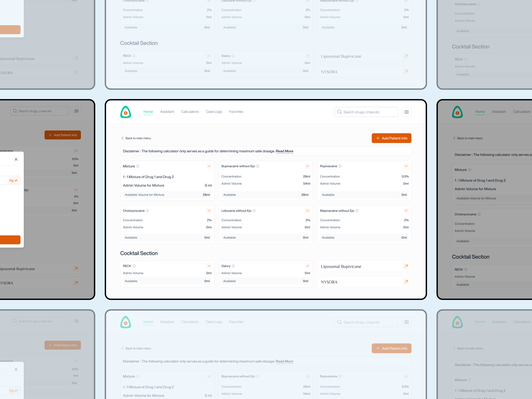This screenshot has height=399, width=532.
Task: Open the Mepivacaine without Epi info icon in the main center window
Action: 357,210
